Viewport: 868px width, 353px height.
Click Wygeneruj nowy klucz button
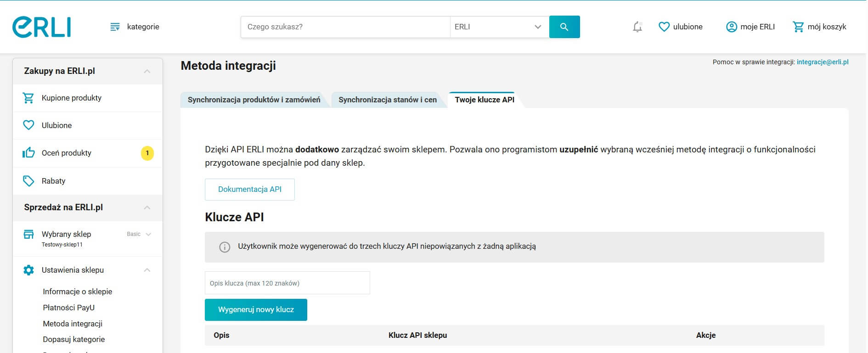(256, 310)
